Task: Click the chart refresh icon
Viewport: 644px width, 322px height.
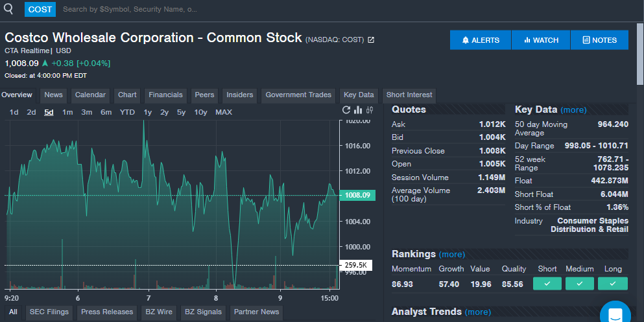Action: [x=346, y=110]
